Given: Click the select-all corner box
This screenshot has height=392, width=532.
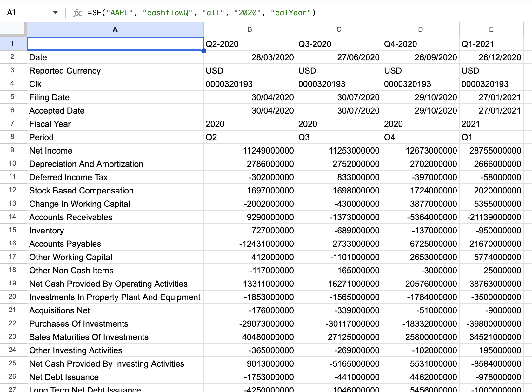Looking at the screenshot, I should click(x=13, y=29).
